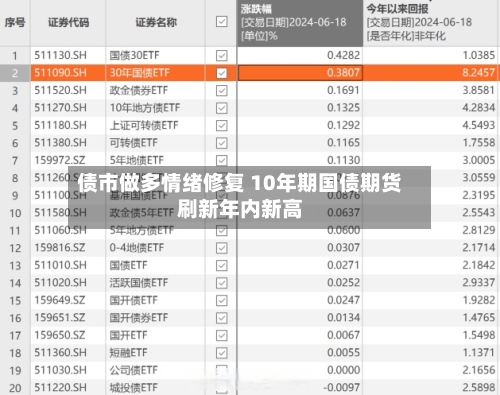500x395 pixels.
Task: Uncheck the 国开债券ETF row checkbox
Action: point(222,318)
